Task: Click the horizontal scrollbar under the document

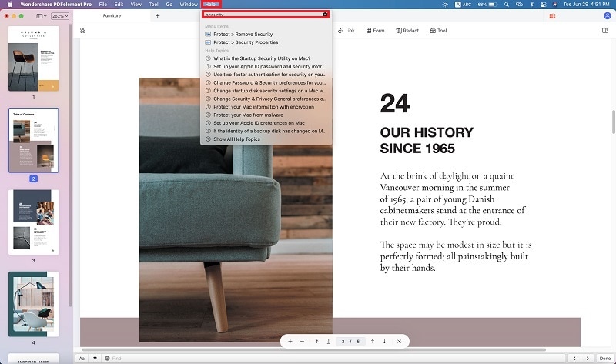Action: pyautogui.click(x=313, y=349)
